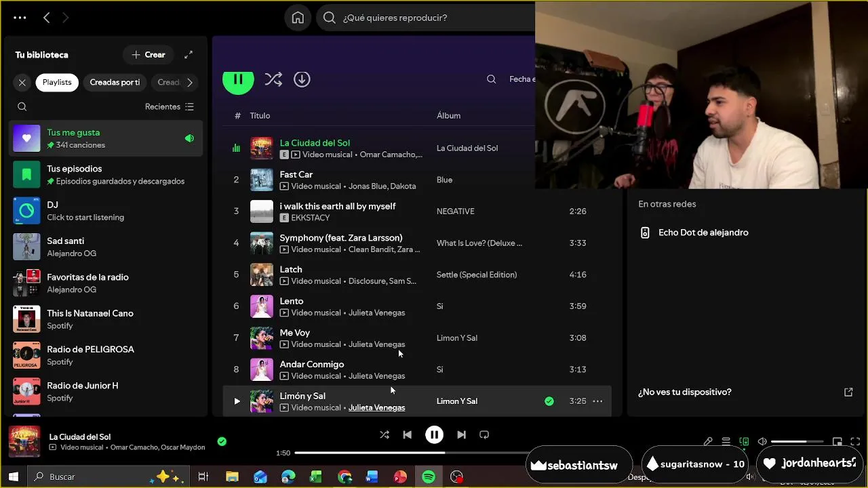Open the three-dots app menu
The image size is (868, 488).
pyautogui.click(x=20, y=18)
